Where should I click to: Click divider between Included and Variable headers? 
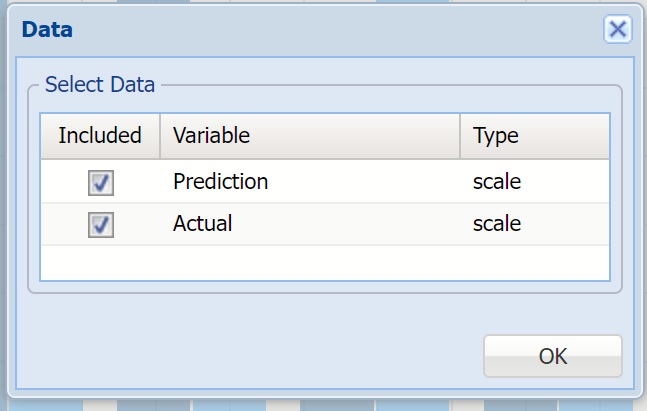160,135
